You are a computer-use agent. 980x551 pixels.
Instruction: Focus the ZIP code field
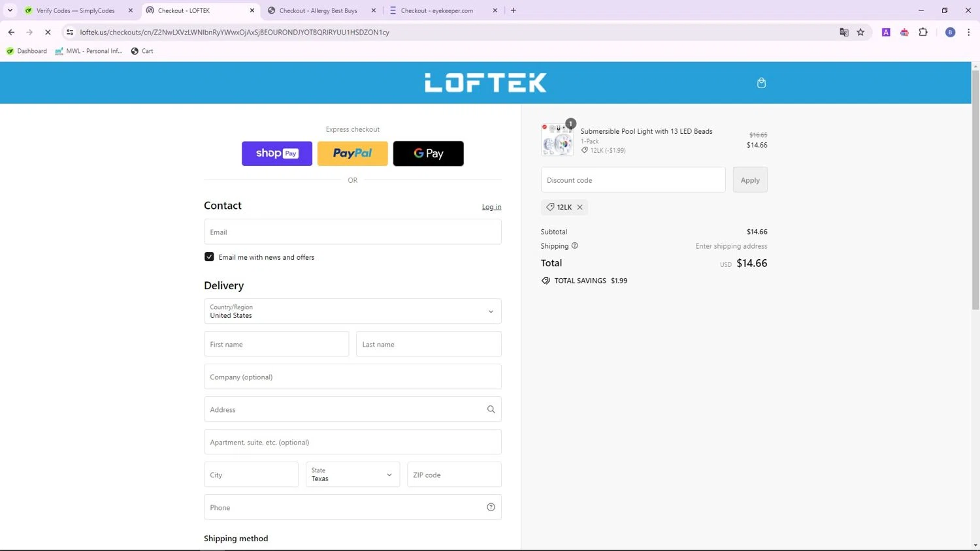(454, 475)
